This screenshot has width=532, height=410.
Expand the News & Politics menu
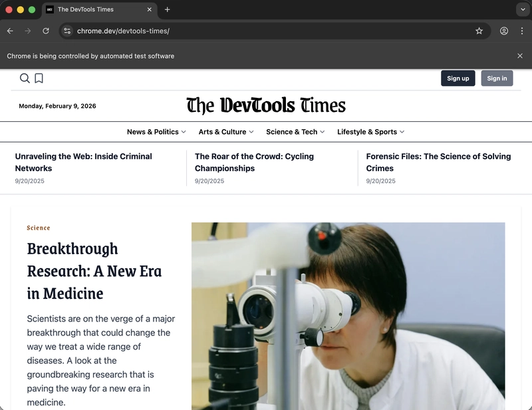[x=156, y=132]
